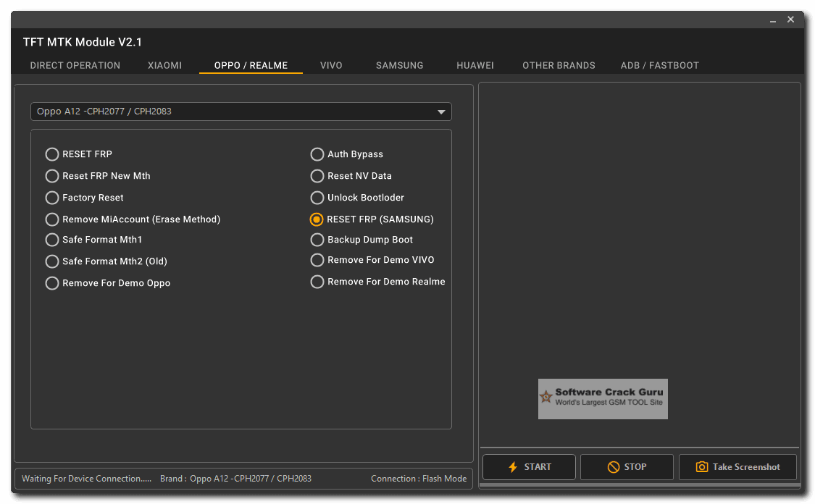Click the prohibited-circle STOP icon

[614, 467]
